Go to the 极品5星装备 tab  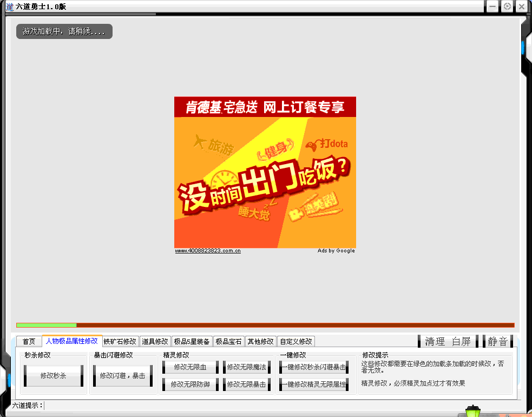pos(191,342)
